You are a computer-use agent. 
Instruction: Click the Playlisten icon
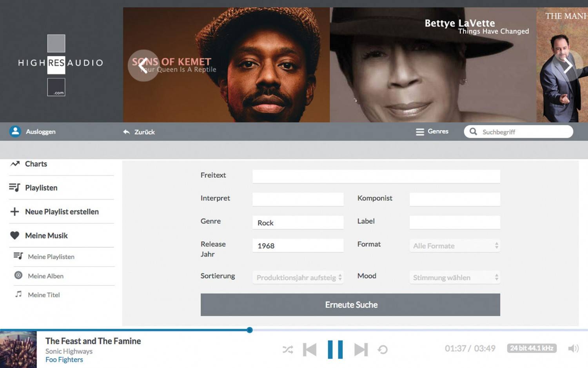[x=15, y=188]
